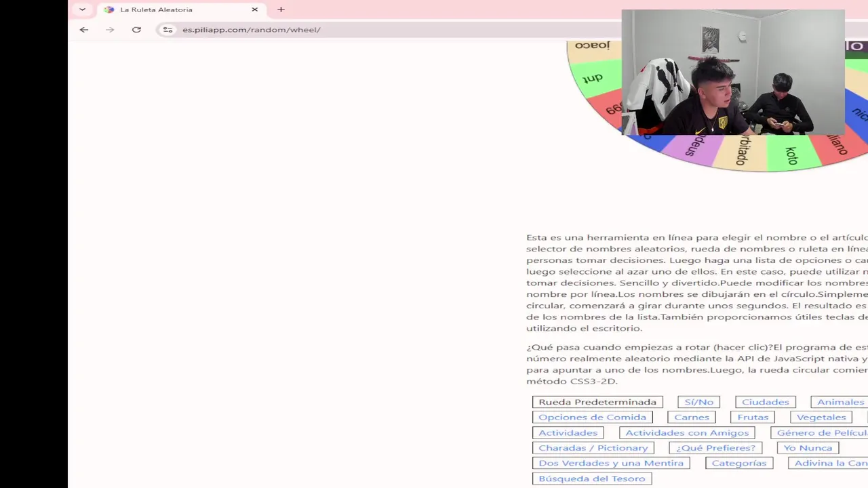This screenshot has height=488, width=868.
Task: Choose the Actividades preset
Action: click(568, 432)
